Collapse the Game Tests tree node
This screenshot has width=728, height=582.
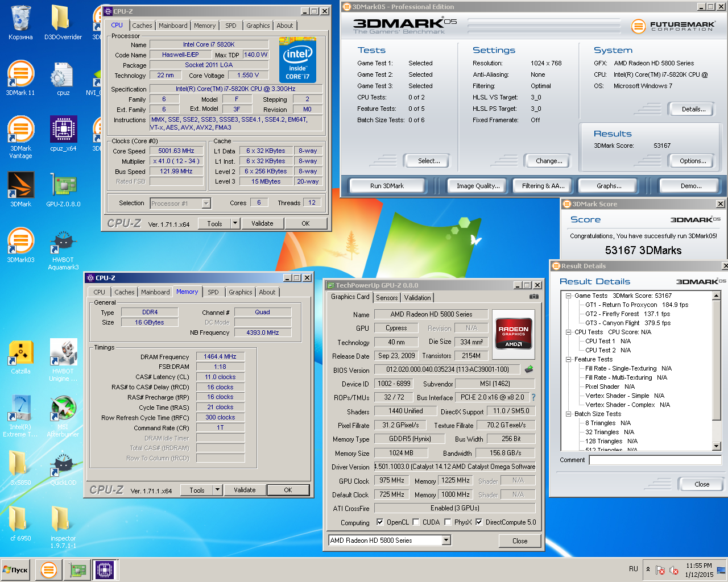click(x=568, y=296)
